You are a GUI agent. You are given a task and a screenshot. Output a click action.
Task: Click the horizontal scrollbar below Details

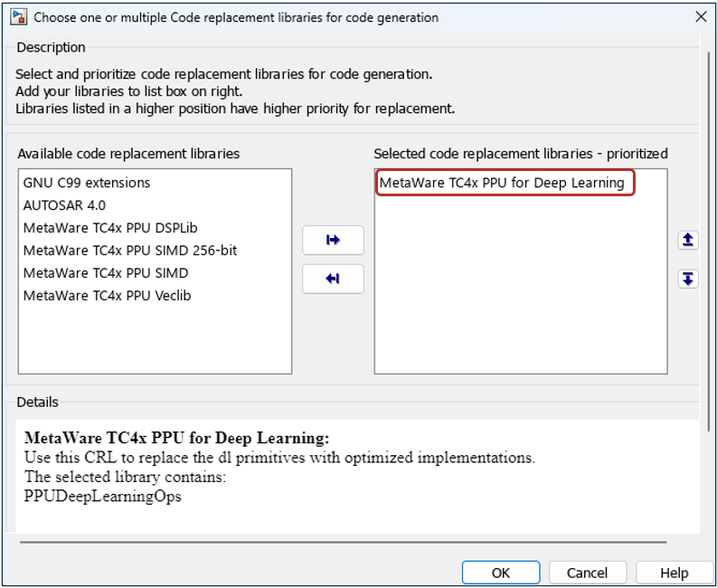pyautogui.click(x=342, y=542)
